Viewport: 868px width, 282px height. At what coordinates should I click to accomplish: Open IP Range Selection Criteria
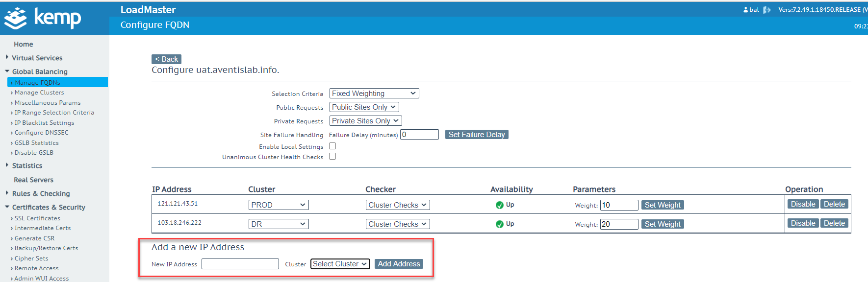(x=54, y=113)
